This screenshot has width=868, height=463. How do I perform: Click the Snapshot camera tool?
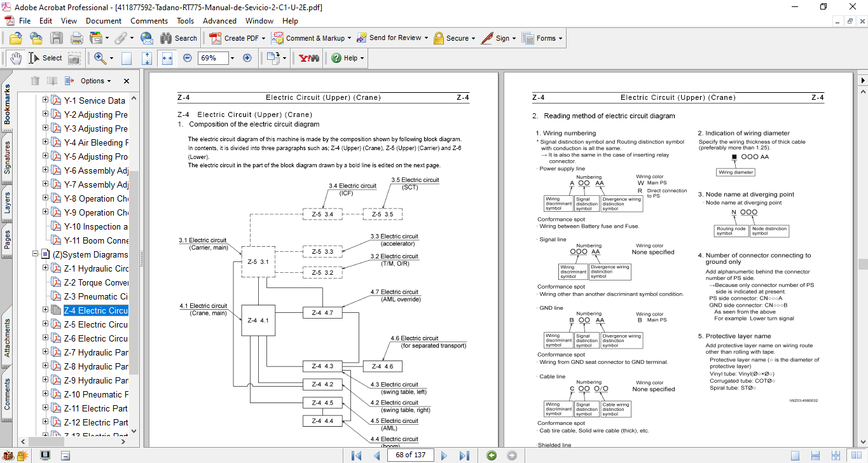[x=74, y=58]
